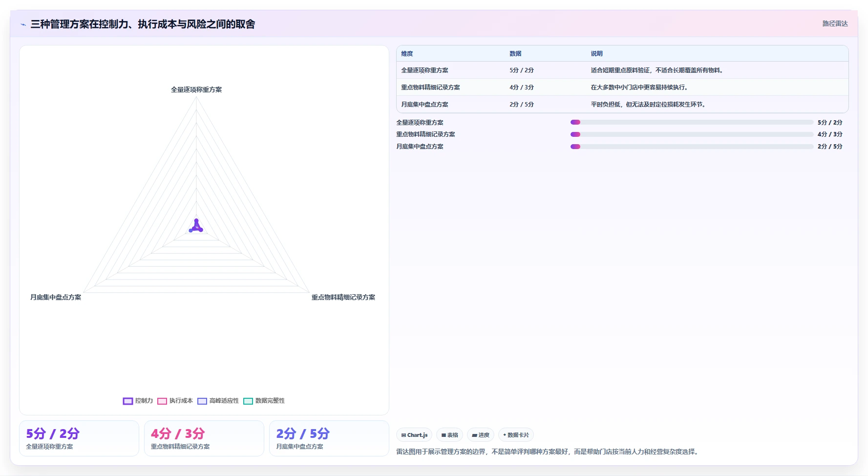This screenshot has height=476, width=868.
Task: Toggle the 数据完整性 legend swatch
Action: pyautogui.click(x=248, y=401)
